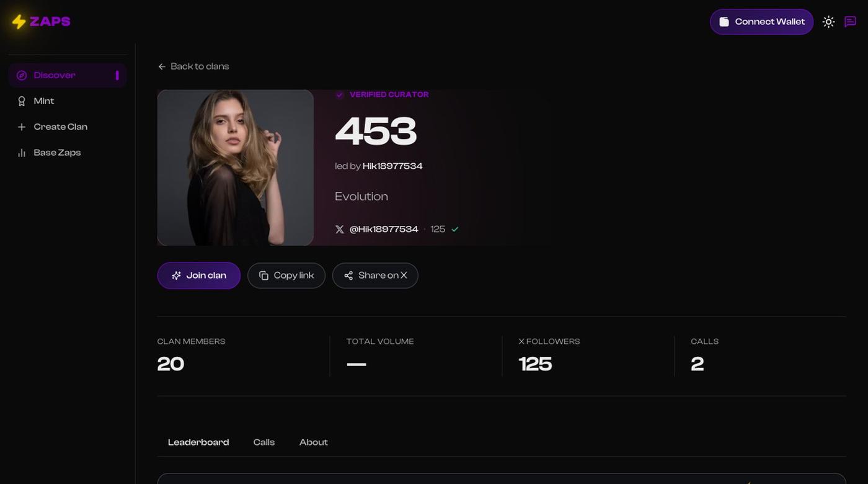Switch to the Leaderboard tab

tap(198, 442)
